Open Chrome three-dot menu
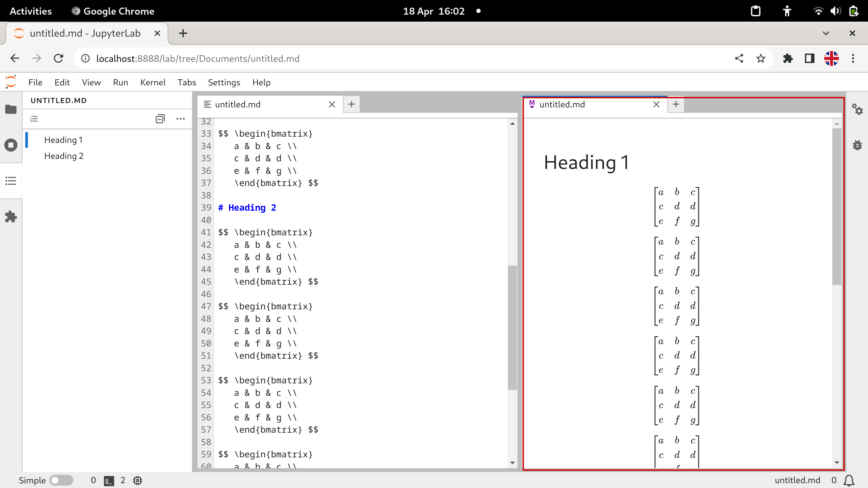The image size is (868, 488). point(853,59)
